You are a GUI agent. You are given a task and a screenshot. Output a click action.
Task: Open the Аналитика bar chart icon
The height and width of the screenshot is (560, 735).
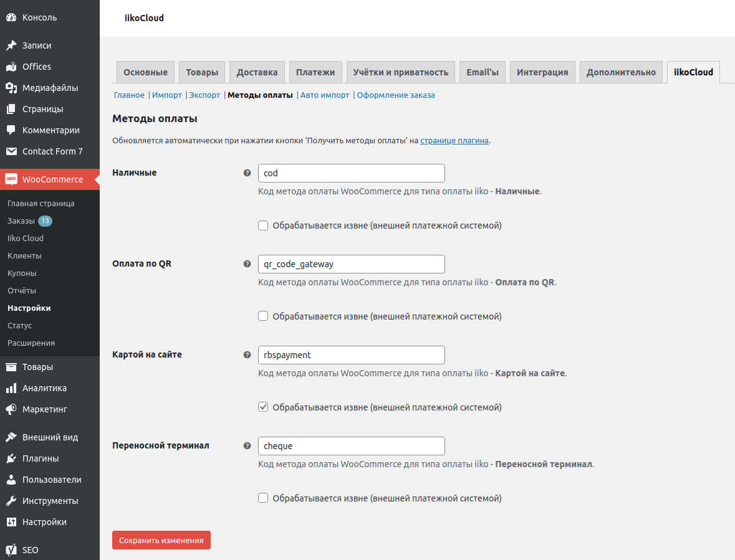11,387
